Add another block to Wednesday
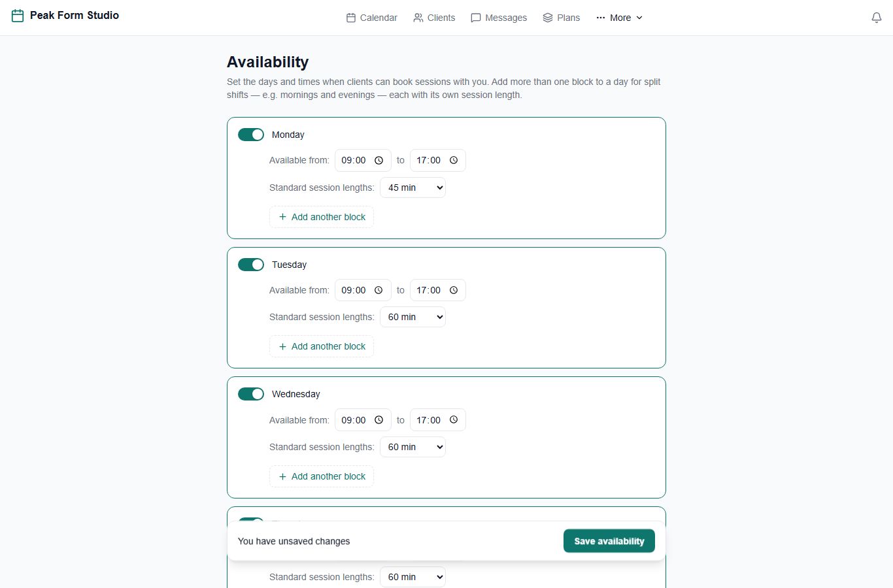 point(322,476)
